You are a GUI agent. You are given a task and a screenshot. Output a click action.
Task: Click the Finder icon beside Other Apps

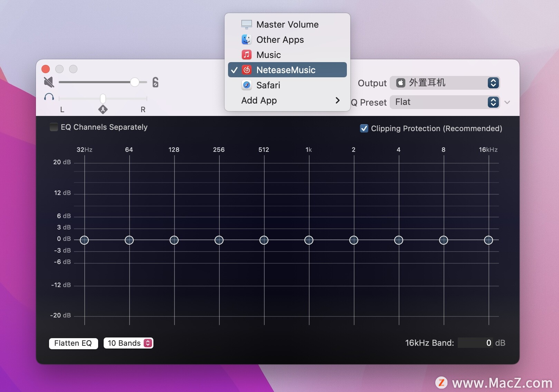point(246,40)
